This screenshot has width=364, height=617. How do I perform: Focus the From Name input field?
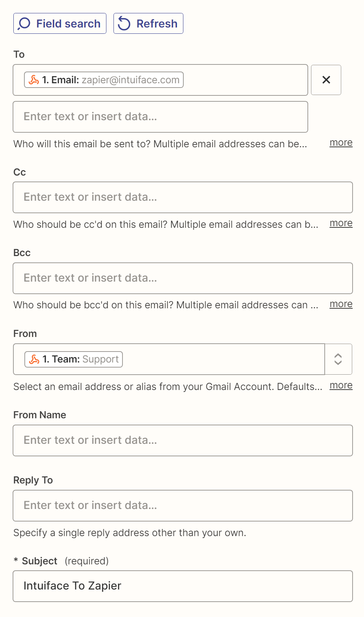click(183, 441)
